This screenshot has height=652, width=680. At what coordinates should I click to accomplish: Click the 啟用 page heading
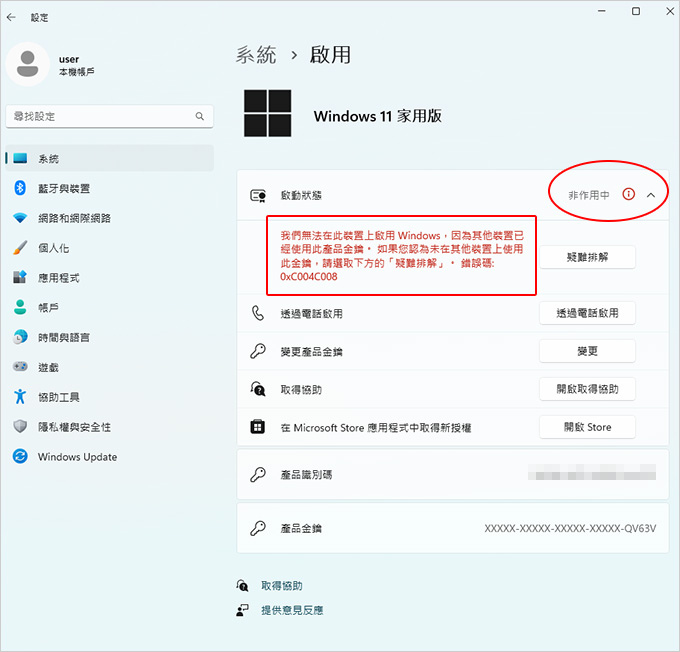pyautogui.click(x=330, y=55)
